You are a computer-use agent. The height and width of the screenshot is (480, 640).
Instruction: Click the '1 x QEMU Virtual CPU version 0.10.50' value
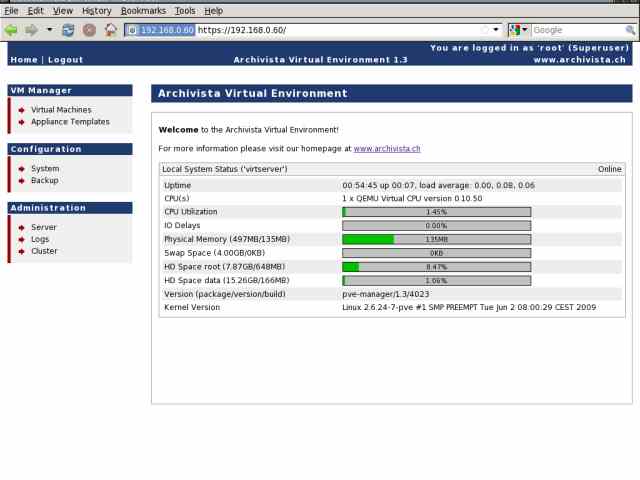(x=412, y=198)
